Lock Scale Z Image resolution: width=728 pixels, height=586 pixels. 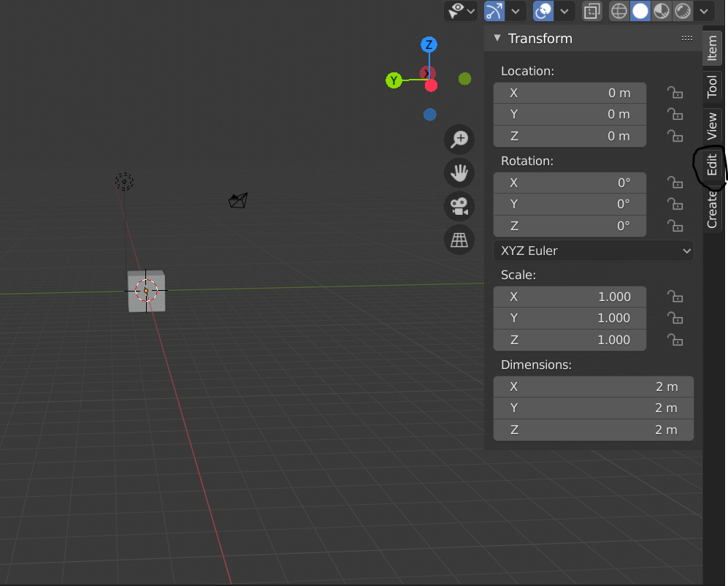(x=675, y=340)
